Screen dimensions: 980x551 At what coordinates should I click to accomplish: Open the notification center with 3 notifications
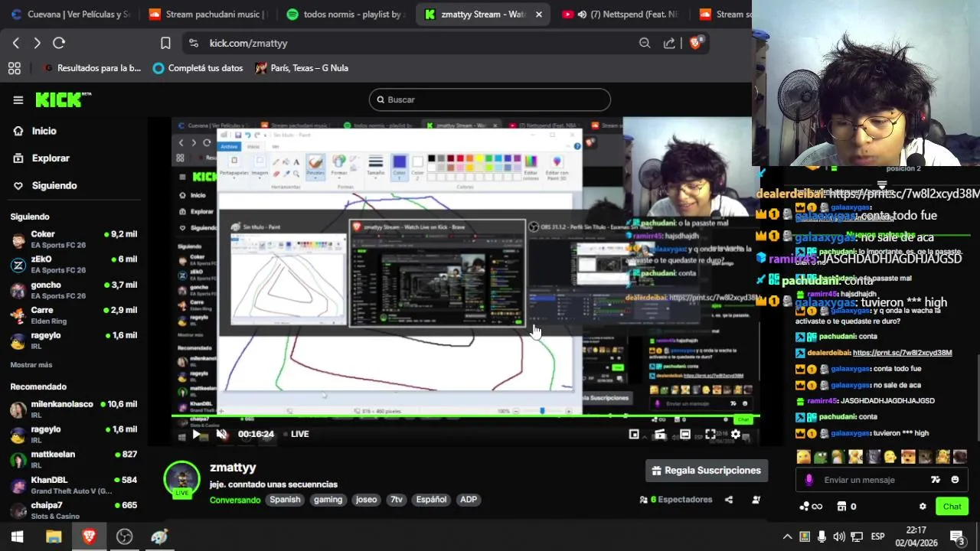[957, 536]
